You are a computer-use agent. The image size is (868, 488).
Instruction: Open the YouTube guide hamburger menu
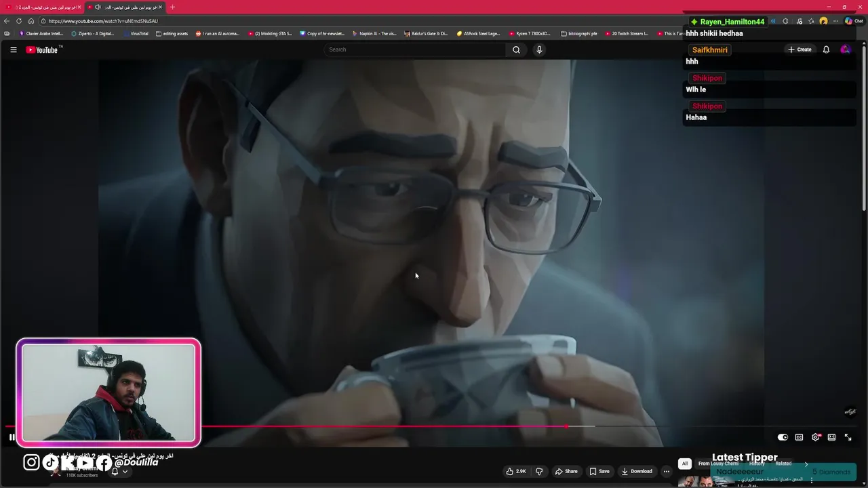[13, 49]
